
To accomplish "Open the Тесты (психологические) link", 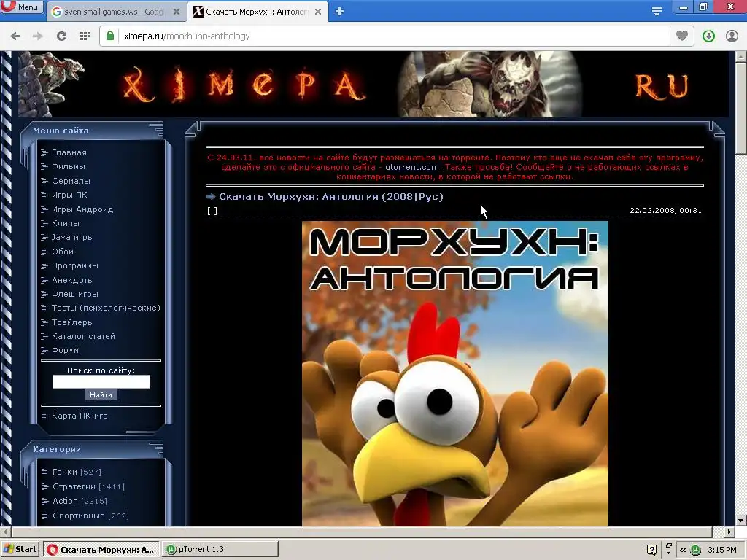I will click(x=106, y=308).
